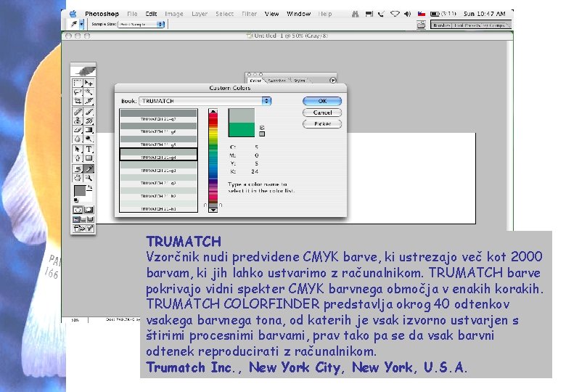Viewport: 566px width, 392px height.
Task: Activate the Zoom magnifier tool
Action: click(89, 178)
